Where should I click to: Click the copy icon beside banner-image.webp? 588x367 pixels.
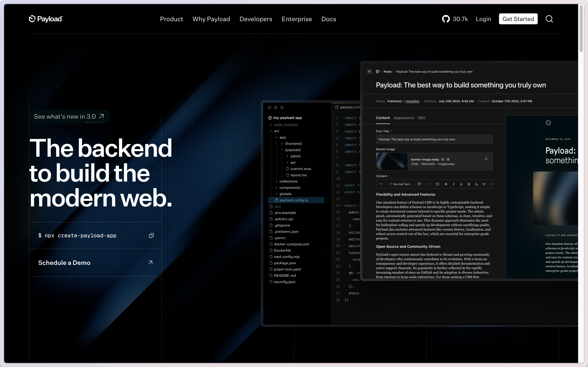pyautogui.click(x=443, y=159)
